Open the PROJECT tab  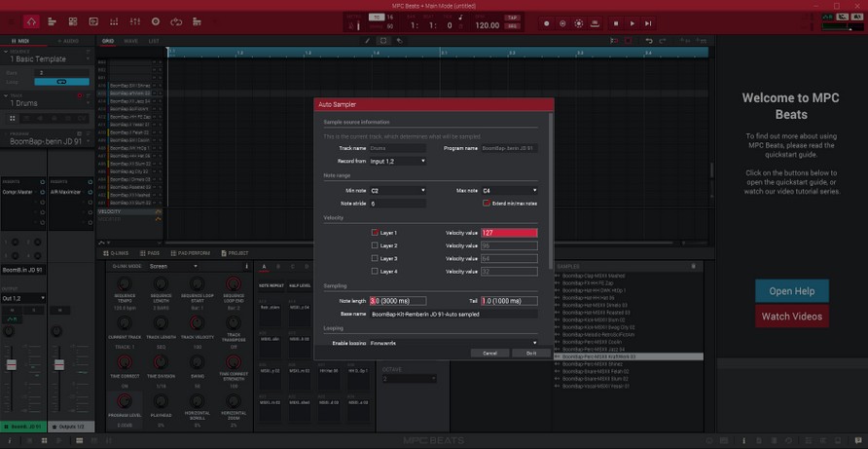235,253
